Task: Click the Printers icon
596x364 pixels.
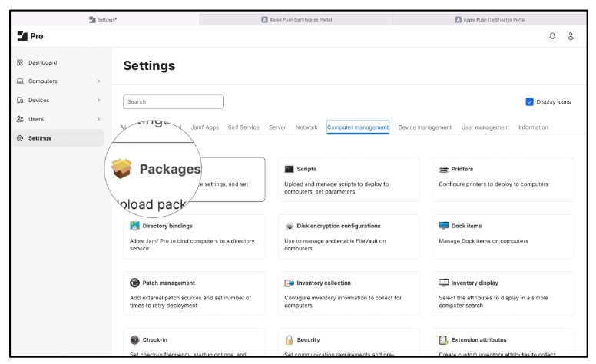Action: pyautogui.click(x=444, y=170)
